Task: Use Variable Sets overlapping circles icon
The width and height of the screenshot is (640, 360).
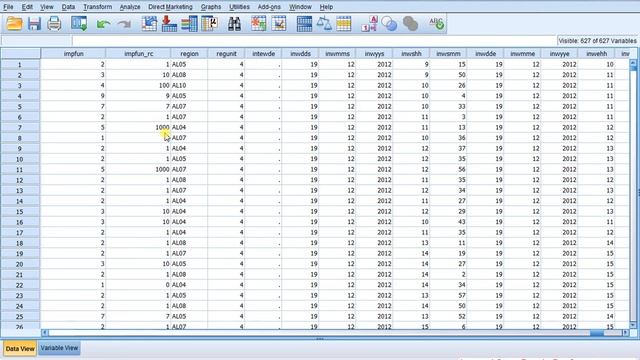Action: [x=389, y=24]
